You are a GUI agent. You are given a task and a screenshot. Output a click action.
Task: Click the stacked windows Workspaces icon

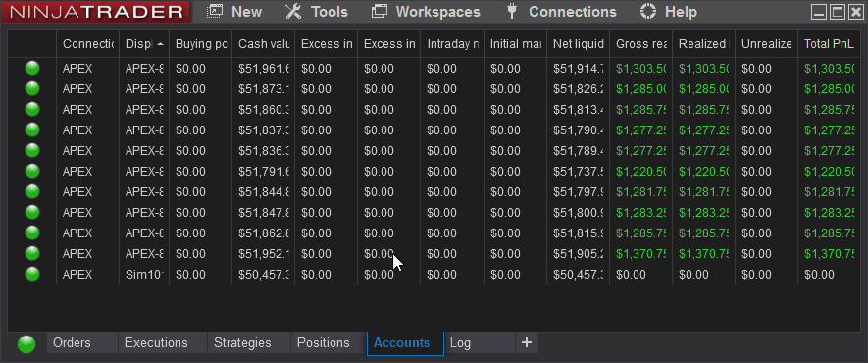click(380, 12)
